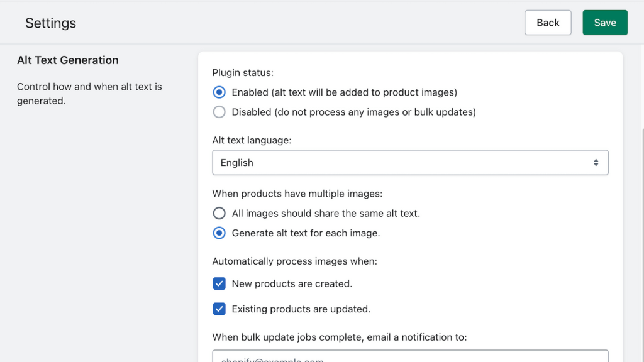Select the Enabled plugin status option
The width and height of the screenshot is (644, 362).
point(219,92)
